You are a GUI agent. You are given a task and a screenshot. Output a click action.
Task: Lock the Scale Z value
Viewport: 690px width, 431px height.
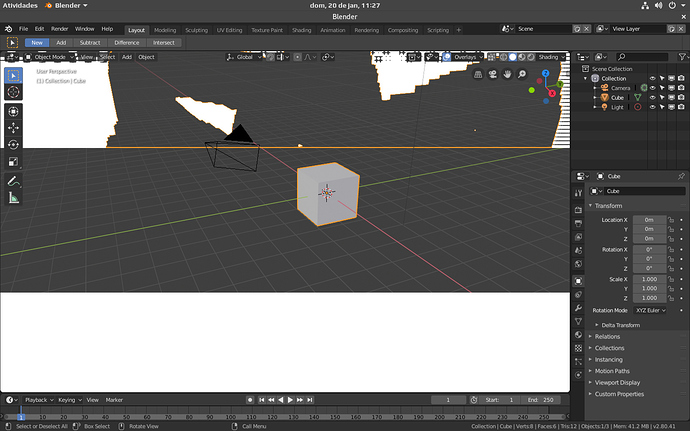coord(671,298)
